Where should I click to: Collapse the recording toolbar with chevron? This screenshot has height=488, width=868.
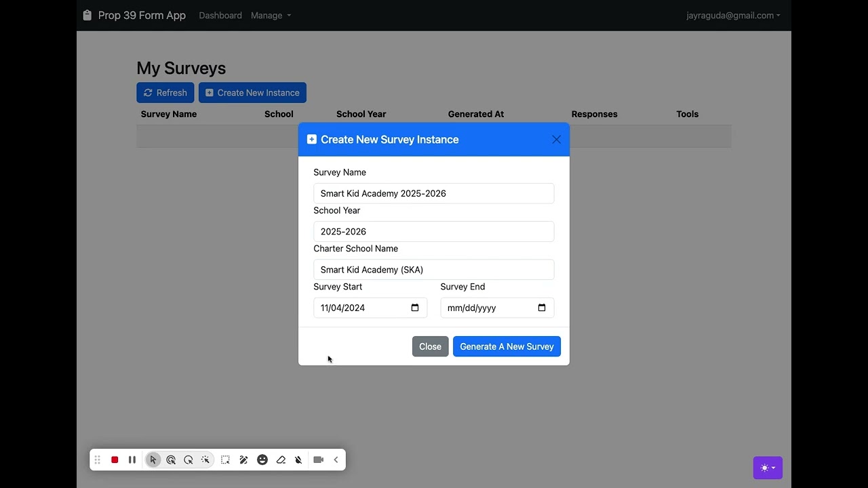click(x=336, y=460)
